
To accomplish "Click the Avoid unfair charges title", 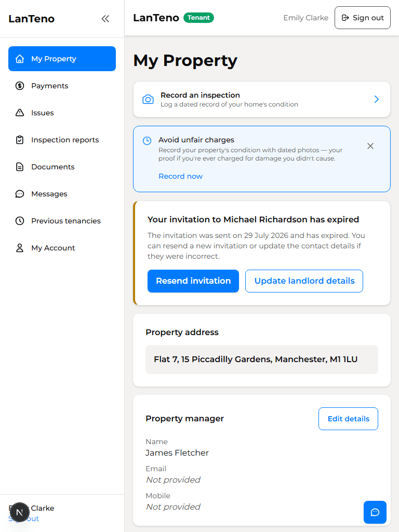I will tap(196, 140).
